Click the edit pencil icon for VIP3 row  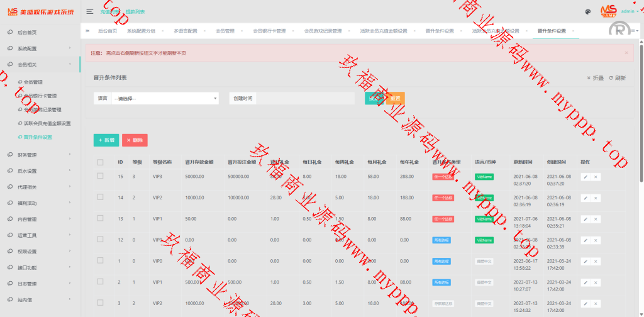[x=586, y=177]
